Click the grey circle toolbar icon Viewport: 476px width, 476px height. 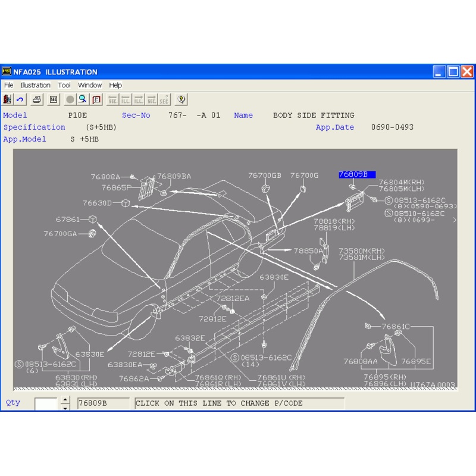click(x=70, y=99)
